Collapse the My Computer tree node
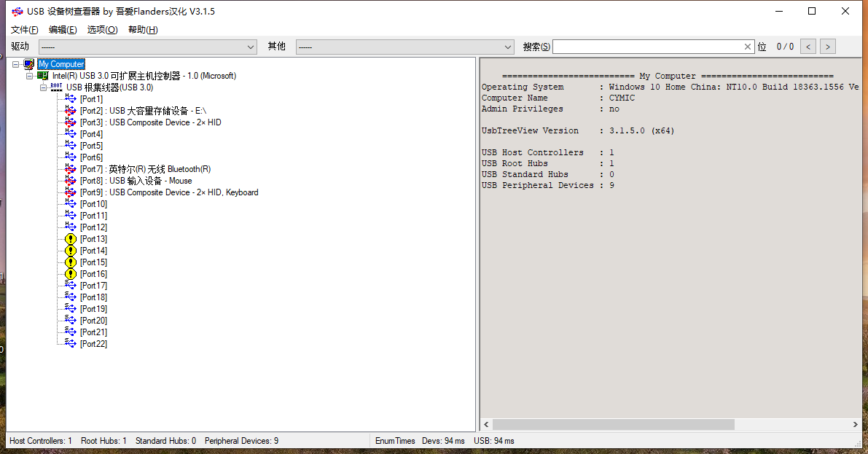 [x=15, y=64]
